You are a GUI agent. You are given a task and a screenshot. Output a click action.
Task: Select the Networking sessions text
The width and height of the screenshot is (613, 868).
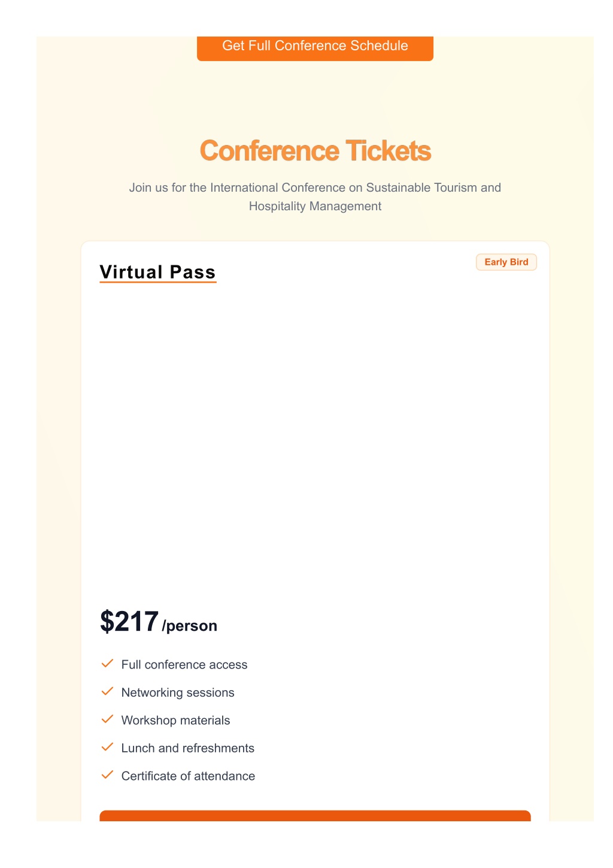point(178,692)
